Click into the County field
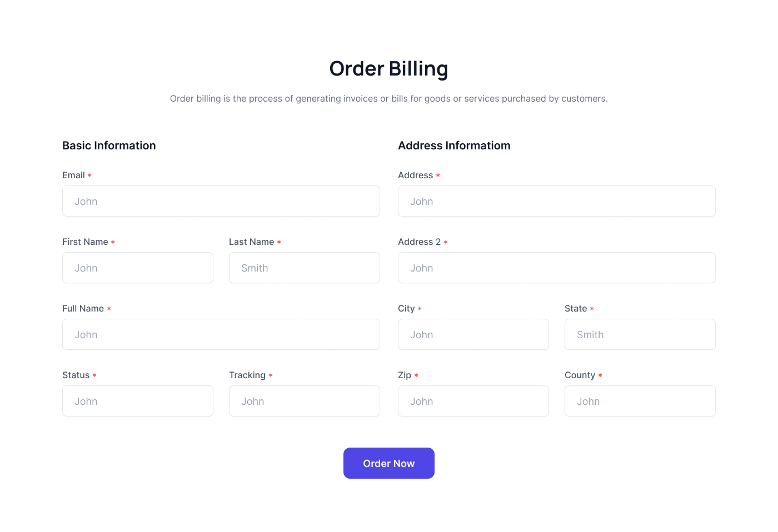The width and height of the screenshot is (778, 532). coord(640,401)
